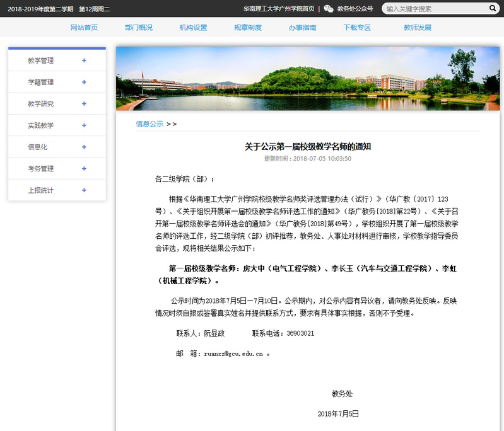Viewport: 504px width, 431px height.
Task: Focus the keyword search input field
Action: point(435,9)
